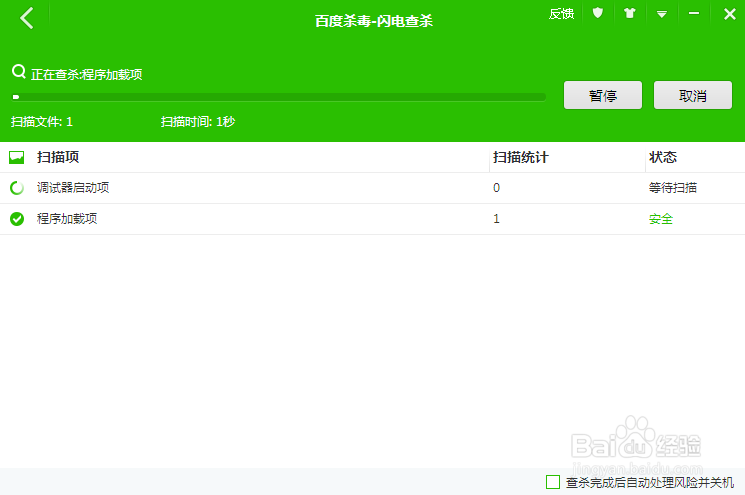Click the 取消 cancel button
The height and width of the screenshot is (495, 745).
click(x=693, y=95)
